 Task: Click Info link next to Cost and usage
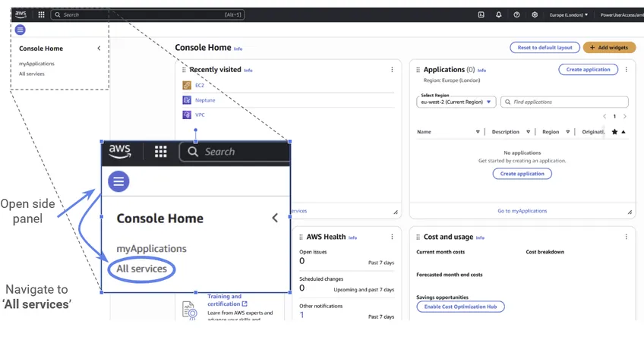(x=480, y=238)
